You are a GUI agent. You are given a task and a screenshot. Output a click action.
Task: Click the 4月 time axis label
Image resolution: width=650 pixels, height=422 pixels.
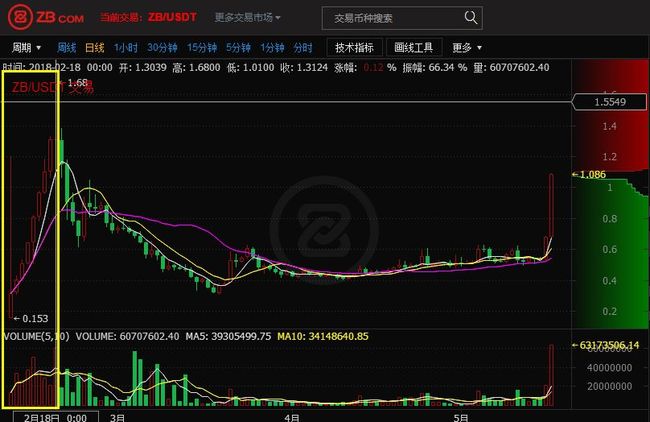tap(292, 417)
